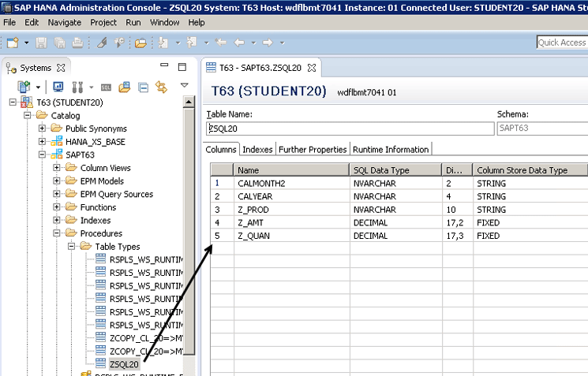The height and width of the screenshot is (376, 588).
Task: Click the Next Annotation toolbar icon
Action: pos(163,43)
